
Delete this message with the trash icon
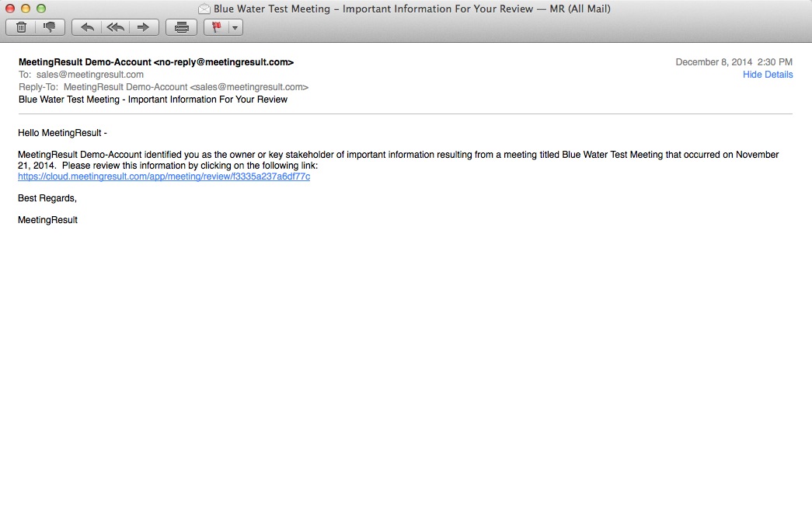21,27
